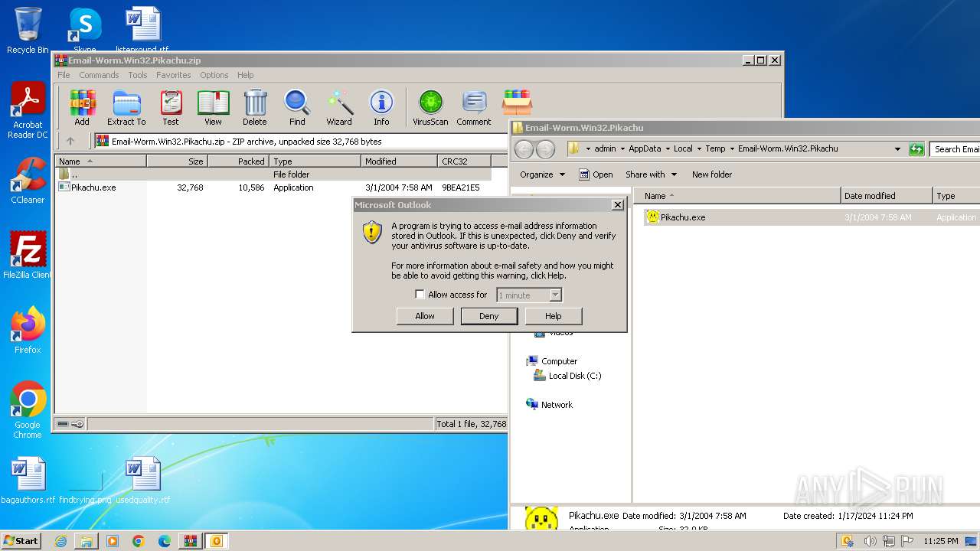Open the Tools menu in WinRAR
This screenshot has height=551, width=980.
(138, 75)
